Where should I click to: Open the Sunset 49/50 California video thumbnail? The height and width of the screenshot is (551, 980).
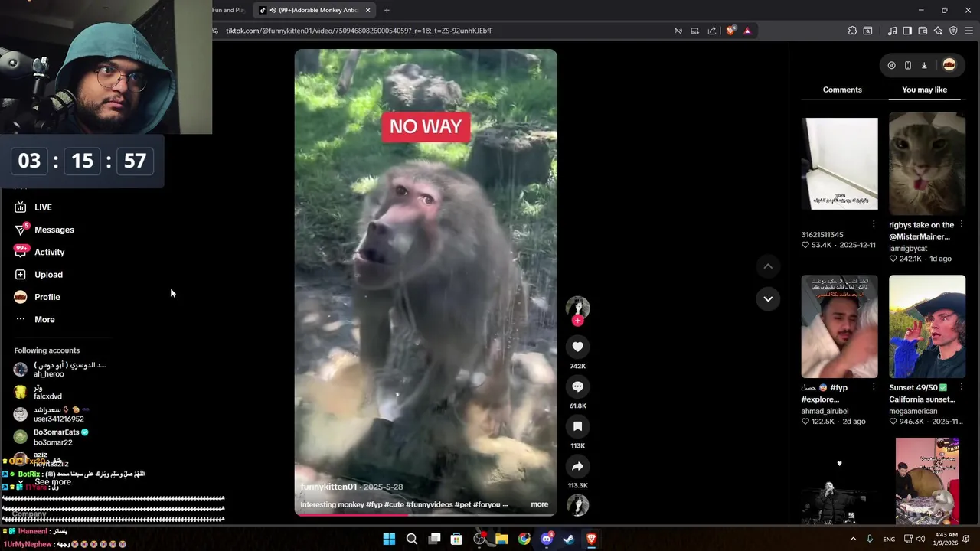click(x=927, y=327)
